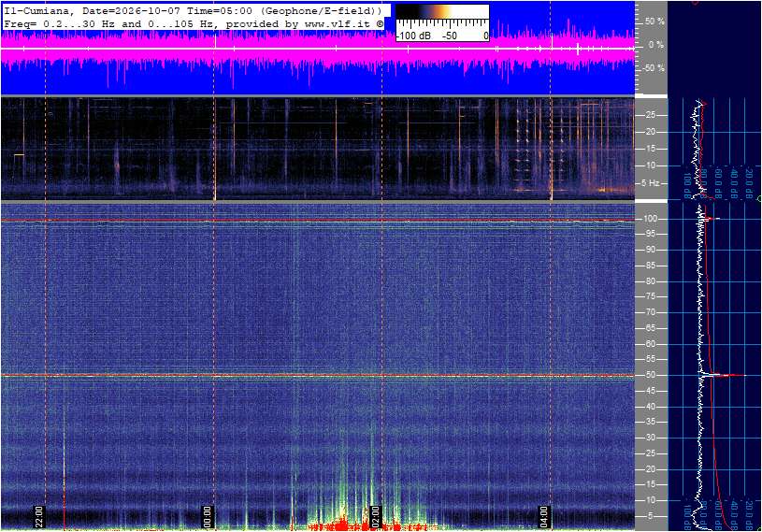762x532 pixels.
Task: Click the 75 Hz label on the lower axis
Action: click(650, 296)
